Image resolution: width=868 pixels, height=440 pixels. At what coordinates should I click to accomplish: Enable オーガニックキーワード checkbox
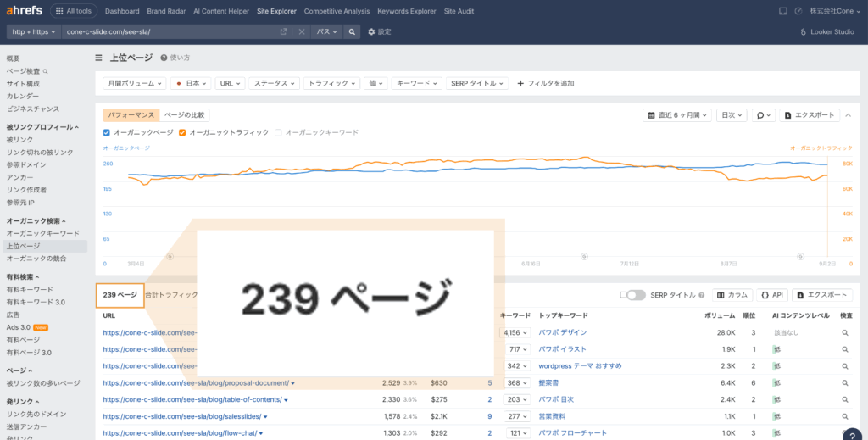(x=278, y=133)
